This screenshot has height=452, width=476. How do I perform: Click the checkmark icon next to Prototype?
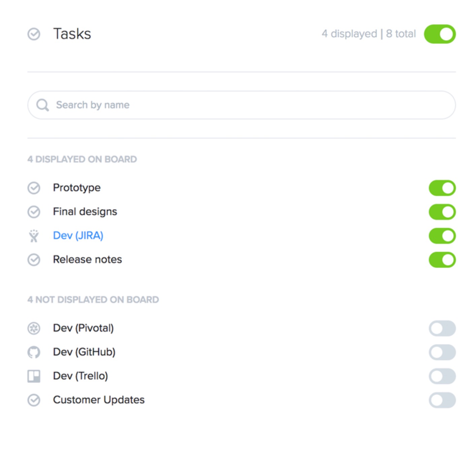coord(34,188)
